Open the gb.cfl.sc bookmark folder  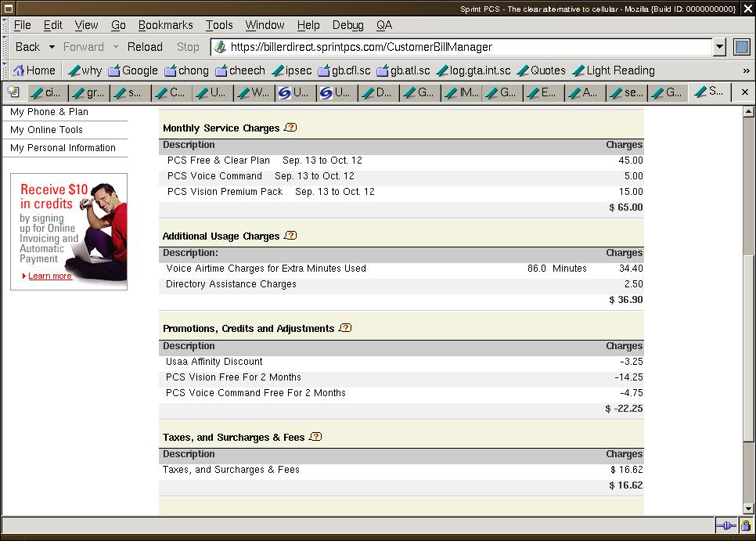344,71
